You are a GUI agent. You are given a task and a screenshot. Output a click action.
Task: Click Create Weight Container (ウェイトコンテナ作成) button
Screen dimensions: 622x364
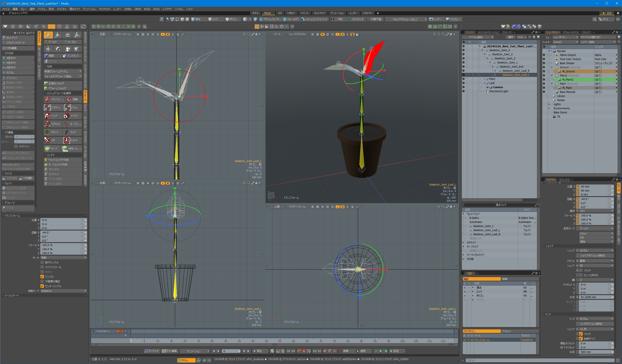(x=63, y=160)
